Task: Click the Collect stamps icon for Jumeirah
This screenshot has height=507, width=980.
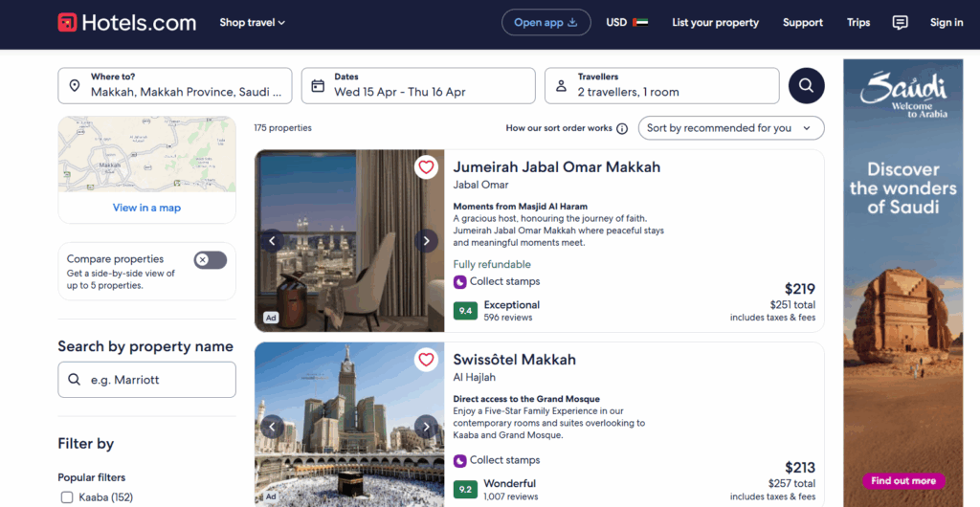Action: click(460, 281)
